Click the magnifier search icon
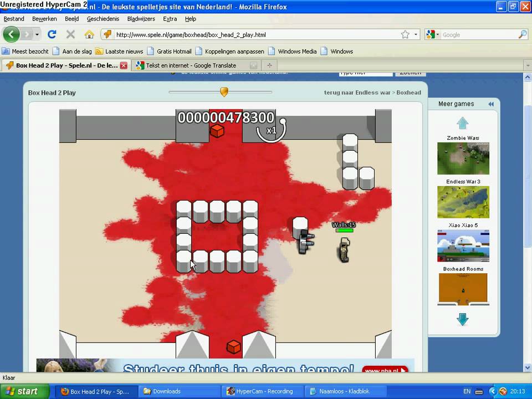This screenshot has width=532, height=399. tap(523, 34)
